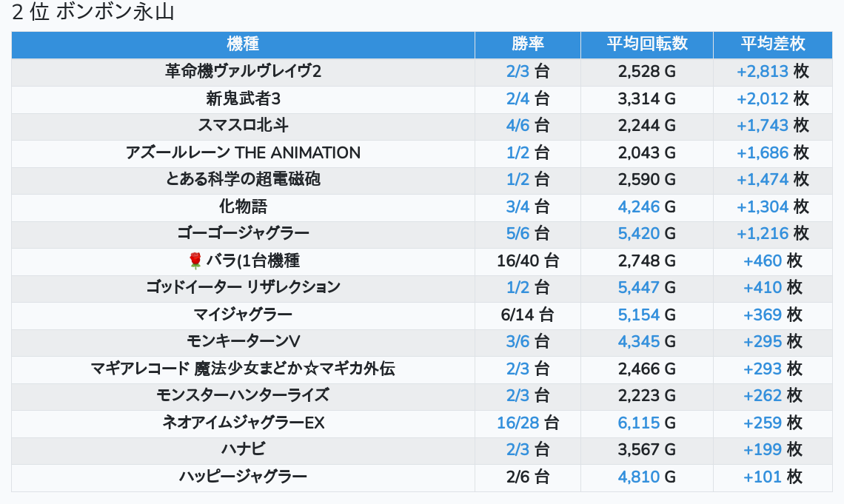
Task: Click the rose icon beside バラ
Action: point(195,261)
